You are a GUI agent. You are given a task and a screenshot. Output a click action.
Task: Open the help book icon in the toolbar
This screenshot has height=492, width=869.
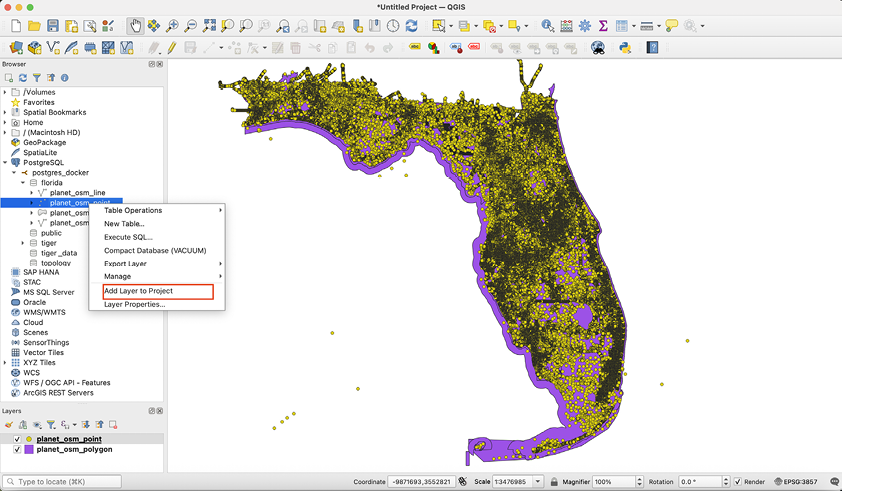pos(652,48)
